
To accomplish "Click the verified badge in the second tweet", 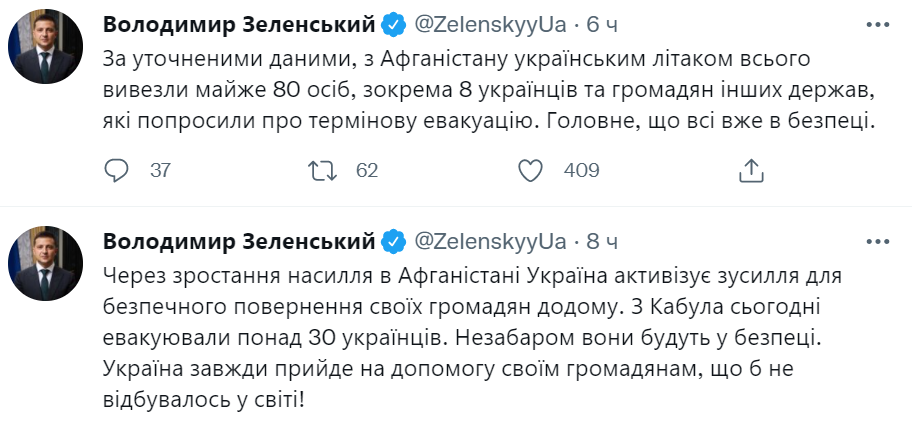I will coord(394,242).
